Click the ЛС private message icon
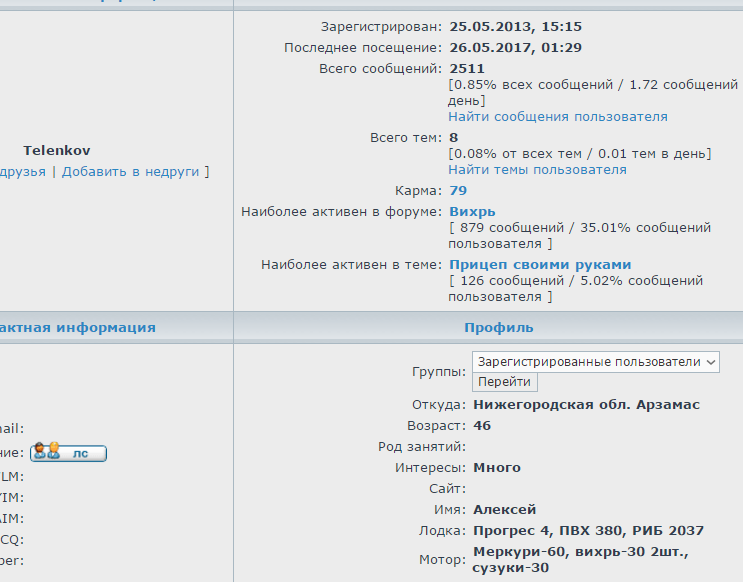The width and height of the screenshot is (743, 582). coord(68,452)
